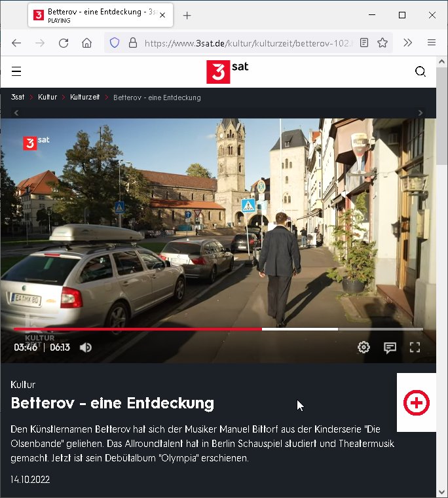Reload the page in browser

(64, 43)
